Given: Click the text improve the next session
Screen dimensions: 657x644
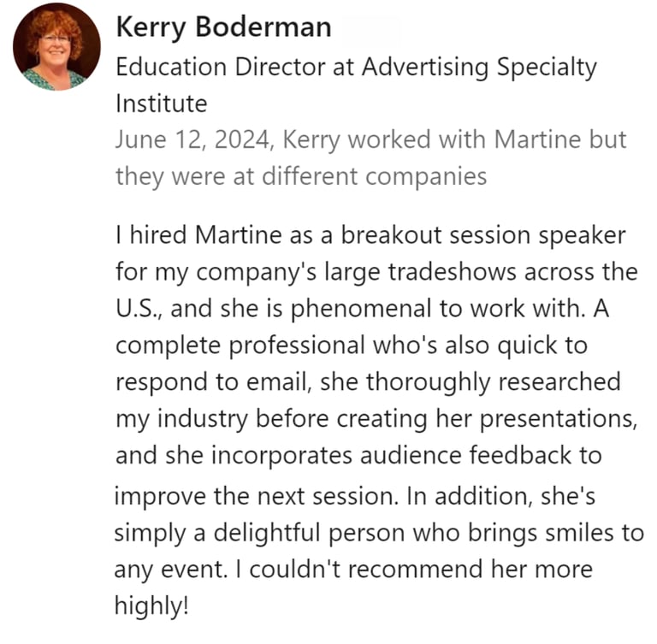Looking at the screenshot, I should point(256,497).
